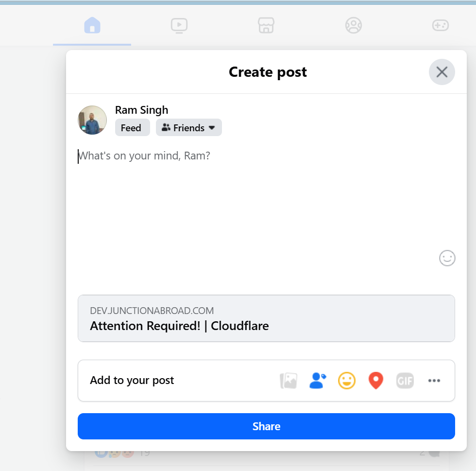The height and width of the screenshot is (471, 476).
Task: Check in with location pin
Action: (376, 381)
